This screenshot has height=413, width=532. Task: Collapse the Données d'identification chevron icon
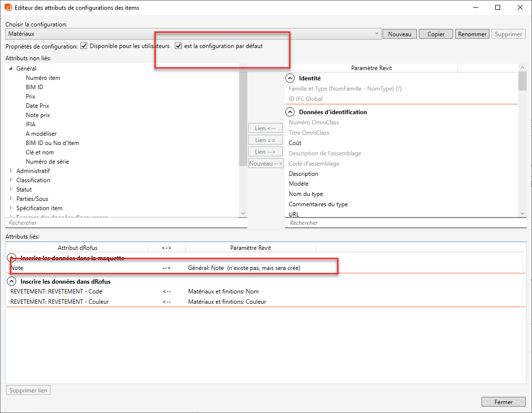coord(290,112)
